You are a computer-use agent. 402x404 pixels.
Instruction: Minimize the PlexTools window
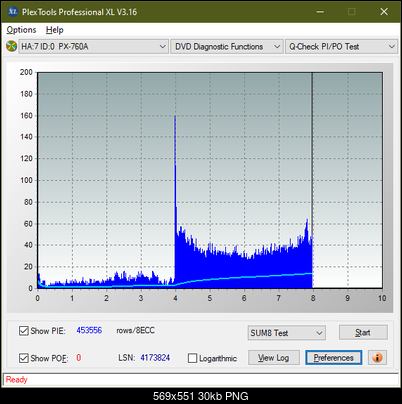tap(320, 12)
